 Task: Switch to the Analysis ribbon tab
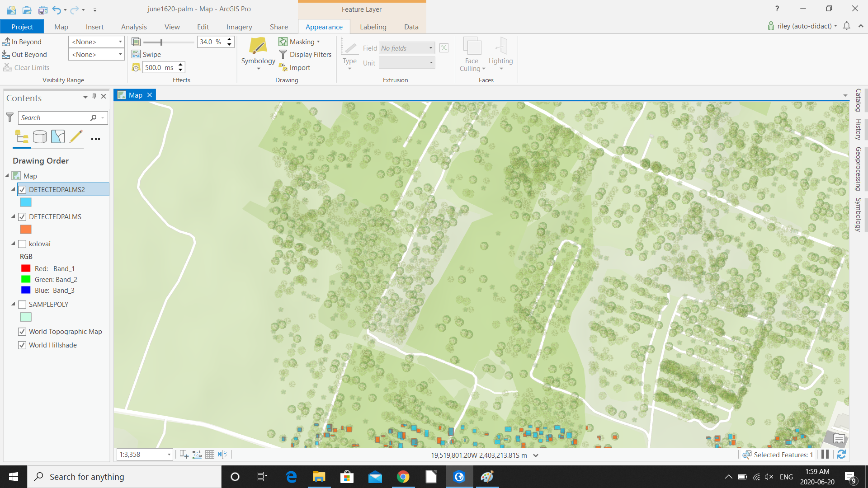(x=134, y=27)
